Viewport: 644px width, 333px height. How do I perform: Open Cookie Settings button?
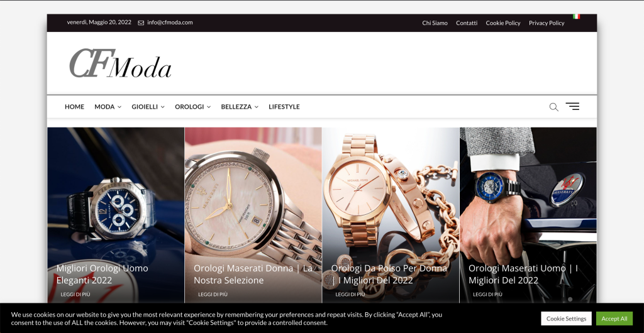pos(566,319)
